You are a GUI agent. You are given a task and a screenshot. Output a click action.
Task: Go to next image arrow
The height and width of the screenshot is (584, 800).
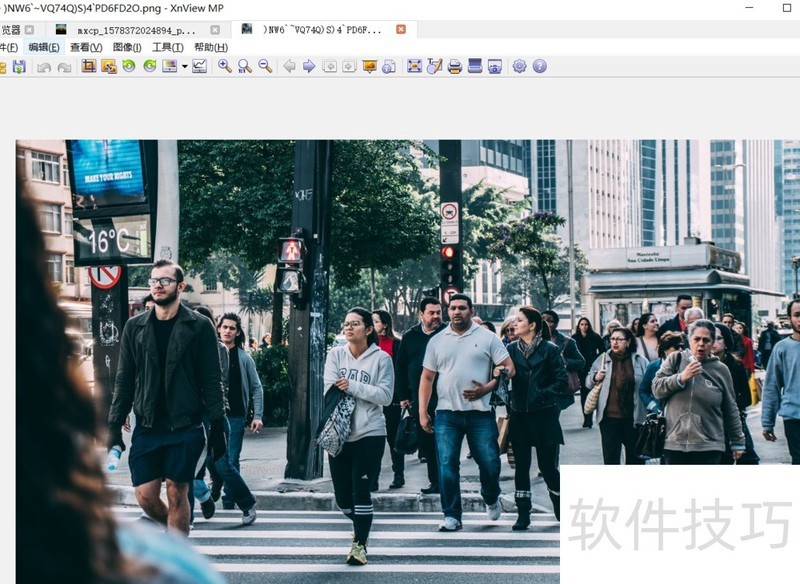point(309,66)
